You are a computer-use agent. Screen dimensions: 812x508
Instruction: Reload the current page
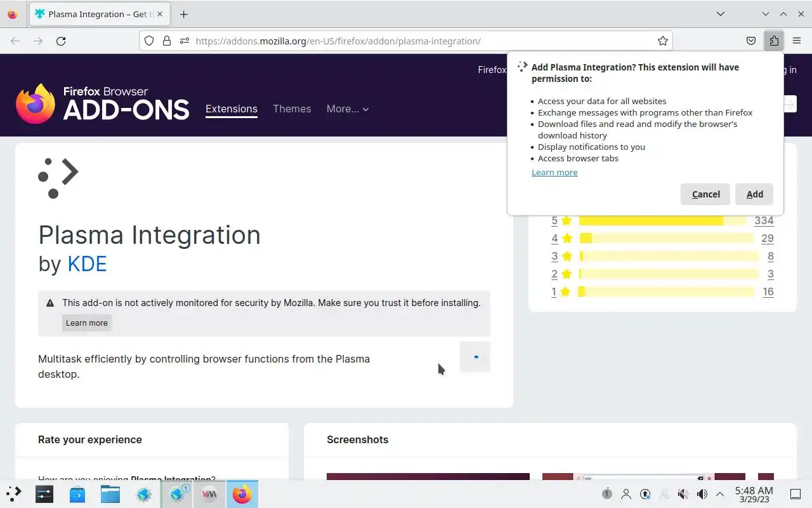coord(61,41)
